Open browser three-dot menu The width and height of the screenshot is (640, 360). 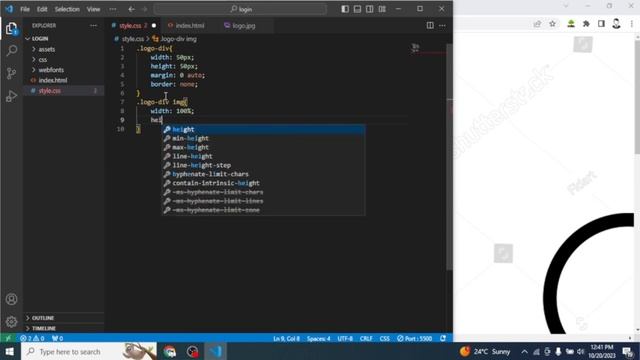coord(631,24)
